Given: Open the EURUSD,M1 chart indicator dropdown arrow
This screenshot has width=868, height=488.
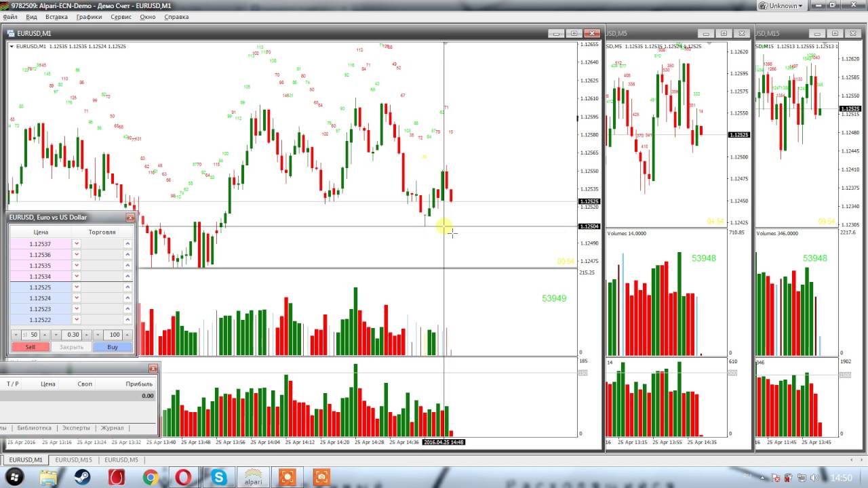Looking at the screenshot, I should coord(12,46).
